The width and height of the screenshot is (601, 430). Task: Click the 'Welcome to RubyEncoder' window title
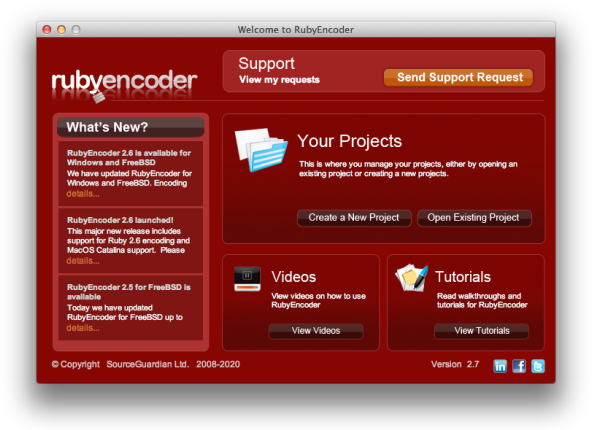296,30
